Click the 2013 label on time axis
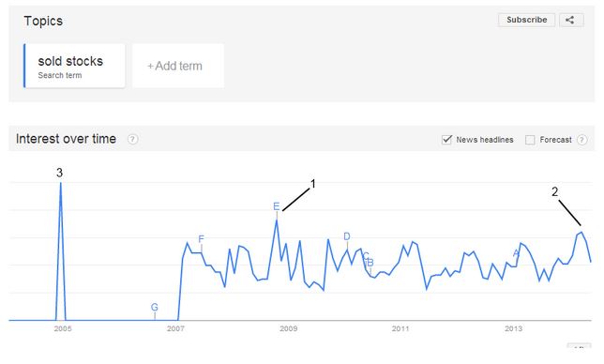 pos(513,328)
